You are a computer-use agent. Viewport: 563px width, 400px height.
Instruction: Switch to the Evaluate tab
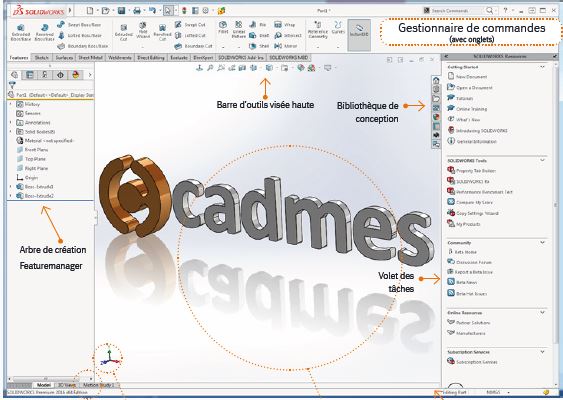tap(179, 57)
